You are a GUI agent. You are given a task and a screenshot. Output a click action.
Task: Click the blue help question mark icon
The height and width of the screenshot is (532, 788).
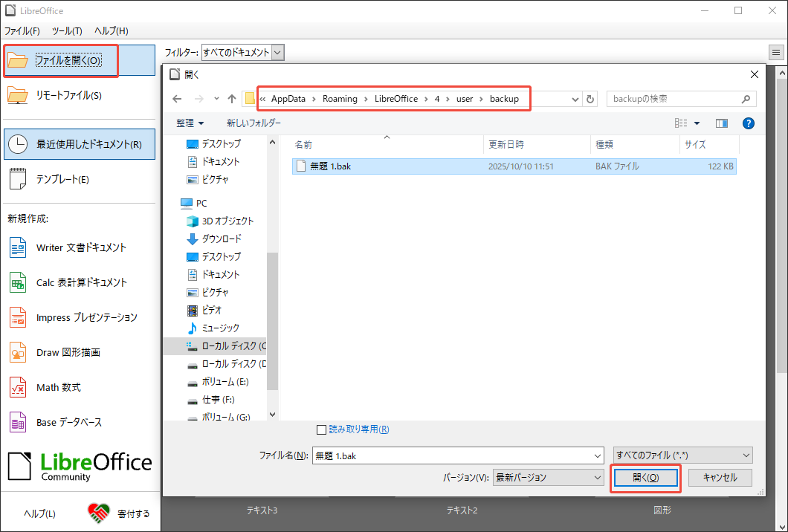pyautogui.click(x=749, y=123)
